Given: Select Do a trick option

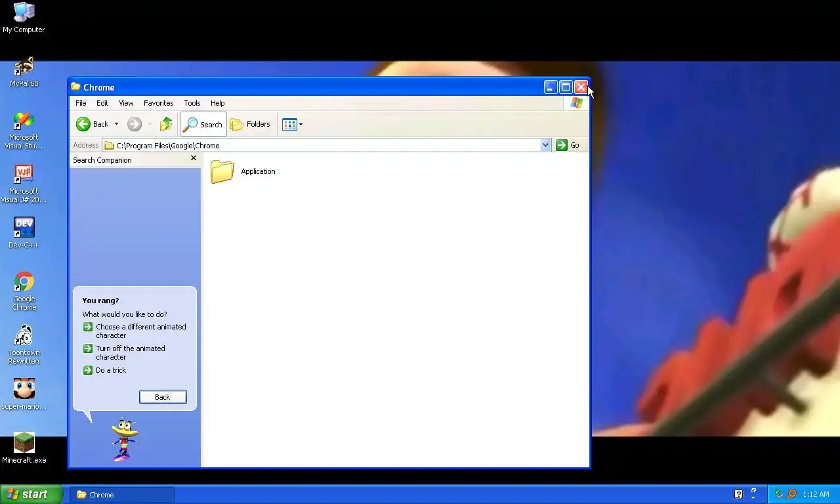Looking at the screenshot, I should click(104, 370).
